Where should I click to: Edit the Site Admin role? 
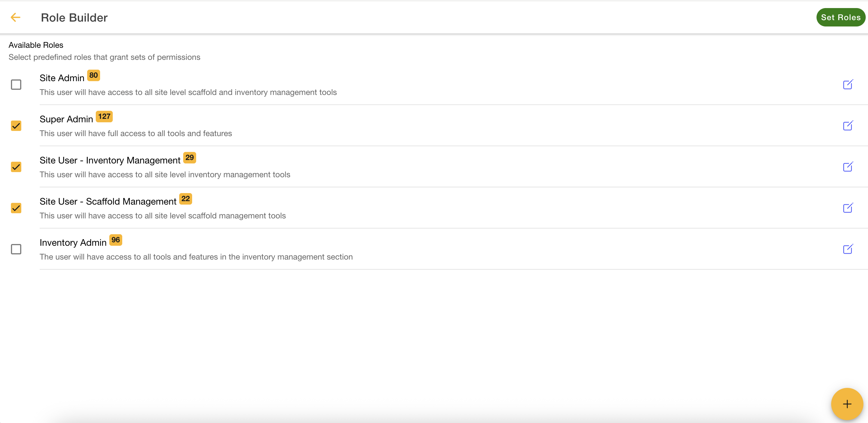[848, 84]
